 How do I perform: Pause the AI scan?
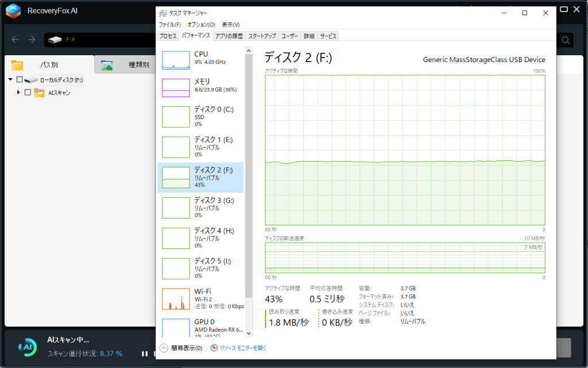pos(144,354)
